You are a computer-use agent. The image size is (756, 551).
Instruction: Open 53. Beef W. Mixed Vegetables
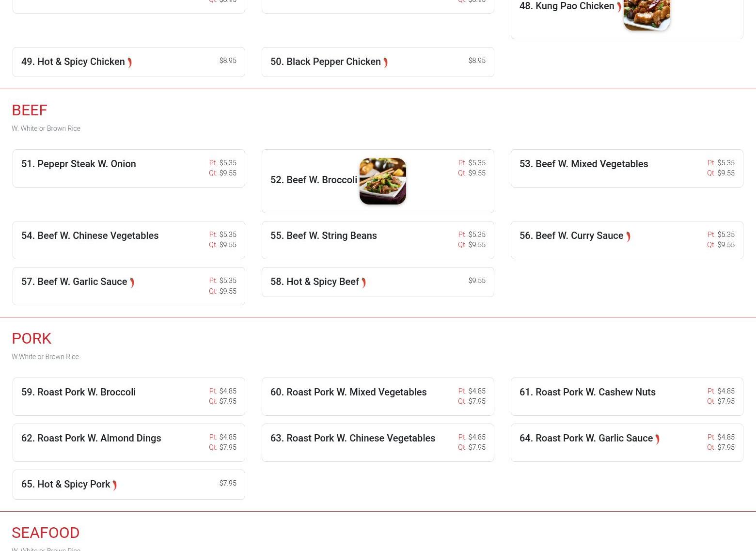[627, 169]
